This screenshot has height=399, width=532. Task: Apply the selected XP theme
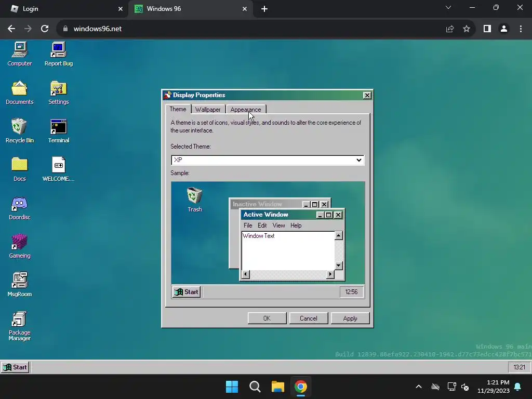(x=350, y=318)
